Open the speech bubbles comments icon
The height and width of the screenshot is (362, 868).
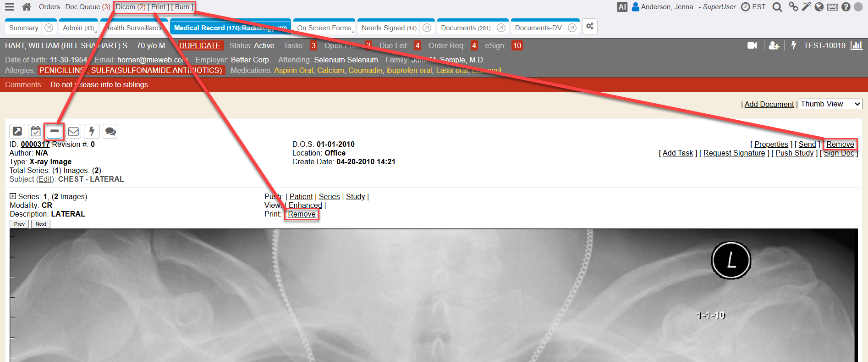pos(110,132)
